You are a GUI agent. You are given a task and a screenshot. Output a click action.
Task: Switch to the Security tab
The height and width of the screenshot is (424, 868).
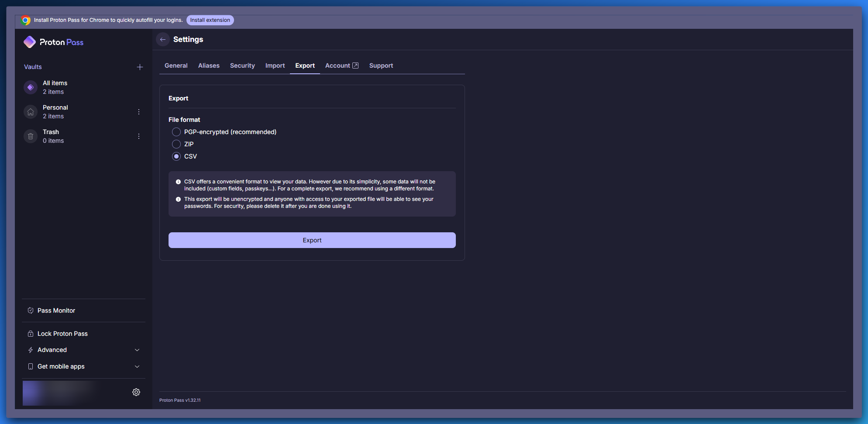242,65
